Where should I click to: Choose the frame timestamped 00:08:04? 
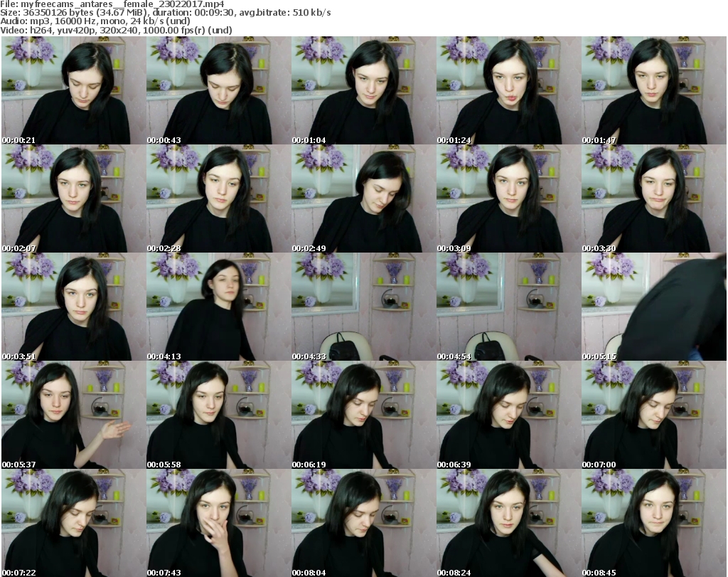click(363, 523)
